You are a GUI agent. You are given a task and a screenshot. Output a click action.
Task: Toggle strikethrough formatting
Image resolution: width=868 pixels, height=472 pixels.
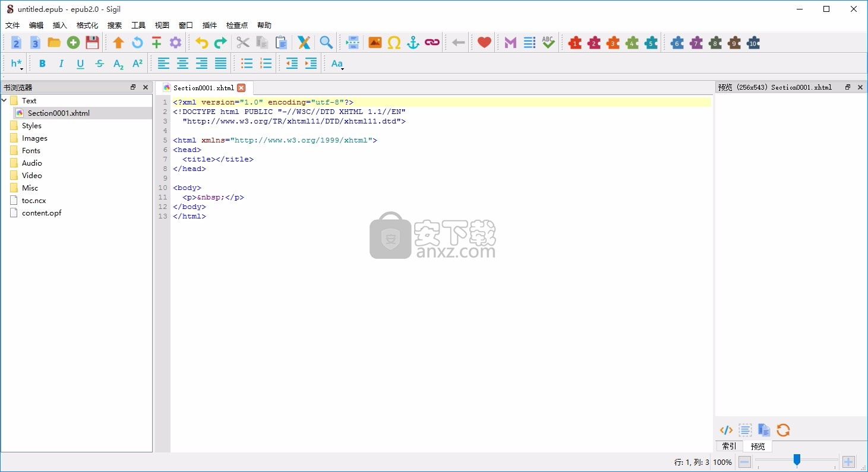point(99,64)
